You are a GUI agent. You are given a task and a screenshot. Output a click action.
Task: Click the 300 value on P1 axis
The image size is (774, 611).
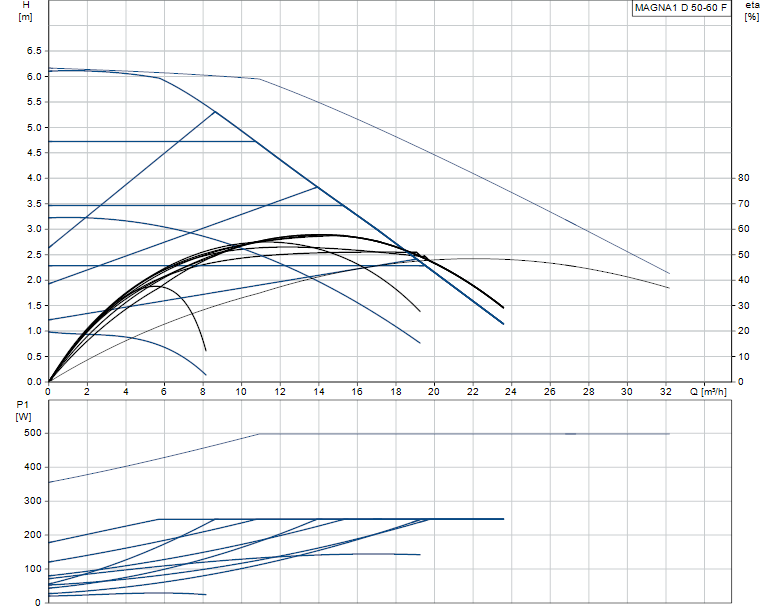click(x=33, y=501)
